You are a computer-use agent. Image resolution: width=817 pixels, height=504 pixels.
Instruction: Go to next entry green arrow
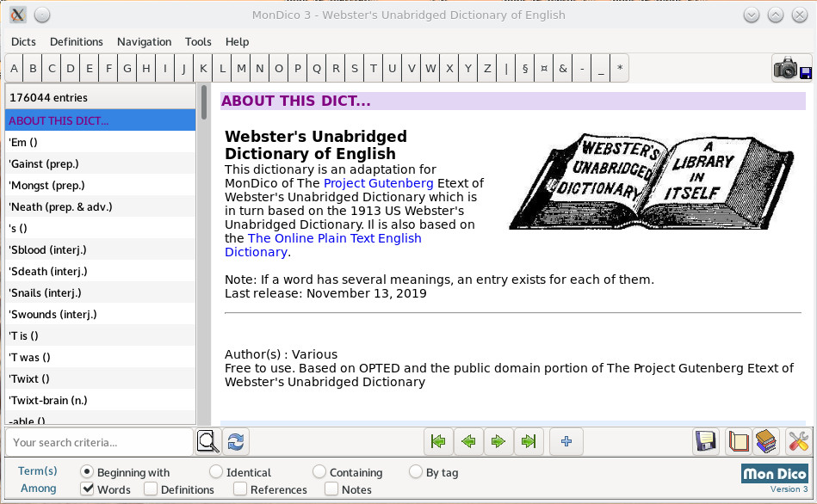coord(498,442)
